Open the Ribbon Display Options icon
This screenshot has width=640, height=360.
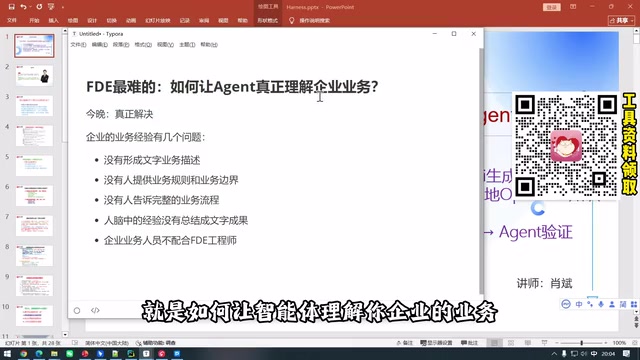573,7
